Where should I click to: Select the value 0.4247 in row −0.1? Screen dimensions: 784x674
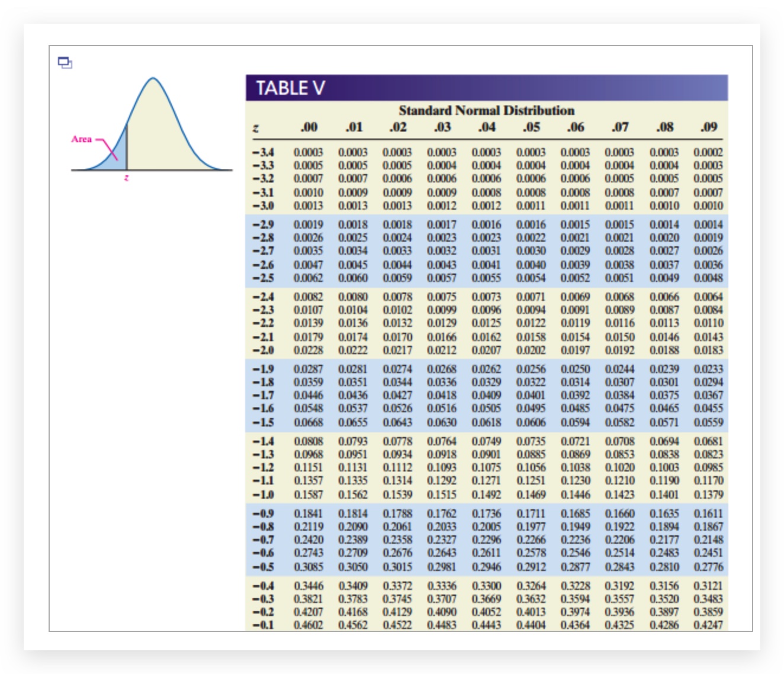tap(708, 625)
